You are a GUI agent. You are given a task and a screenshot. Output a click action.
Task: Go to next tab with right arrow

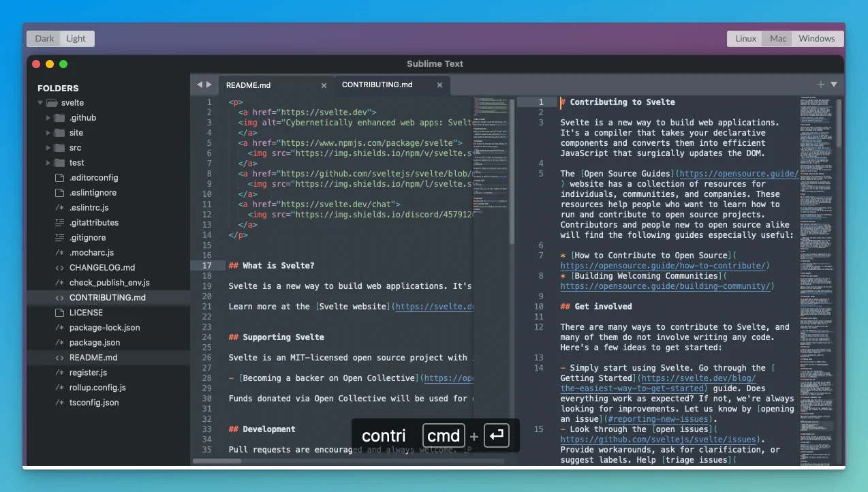pos(208,84)
